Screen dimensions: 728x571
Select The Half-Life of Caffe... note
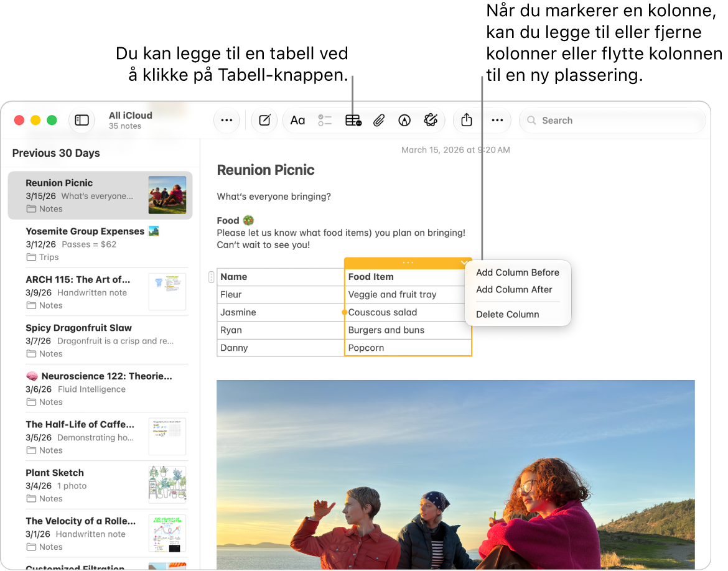(100, 437)
